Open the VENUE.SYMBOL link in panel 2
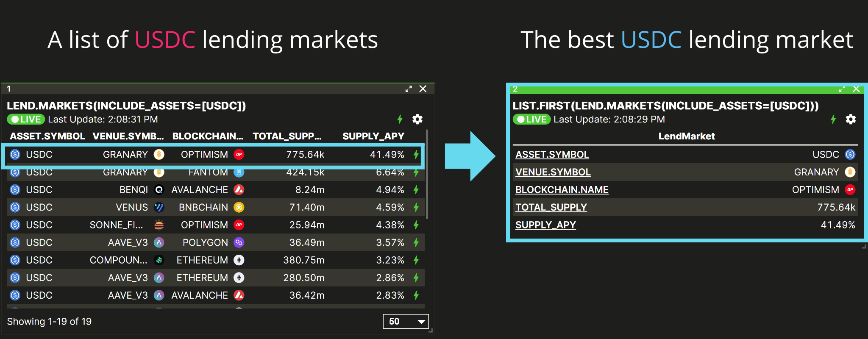868x339 pixels. pos(553,172)
